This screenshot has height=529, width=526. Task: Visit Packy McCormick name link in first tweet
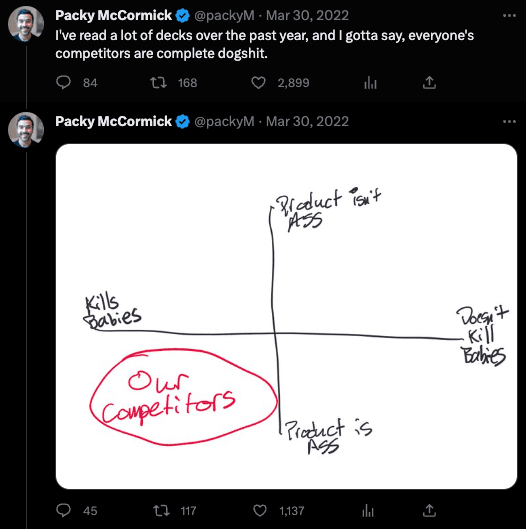pyautogui.click(x=113, y=16)
